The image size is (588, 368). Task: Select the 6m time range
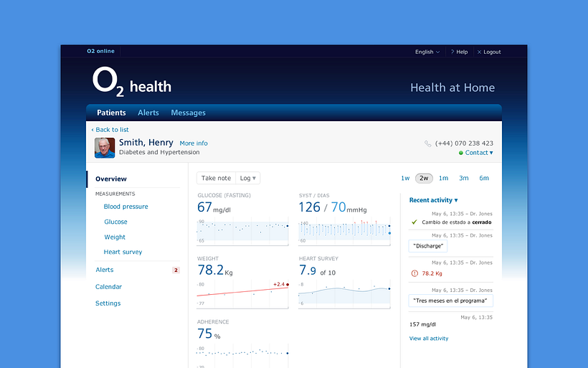[484, 178]
